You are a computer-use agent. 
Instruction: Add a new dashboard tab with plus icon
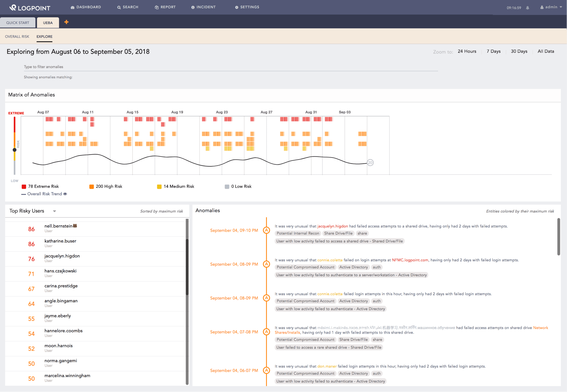point(66,22)
